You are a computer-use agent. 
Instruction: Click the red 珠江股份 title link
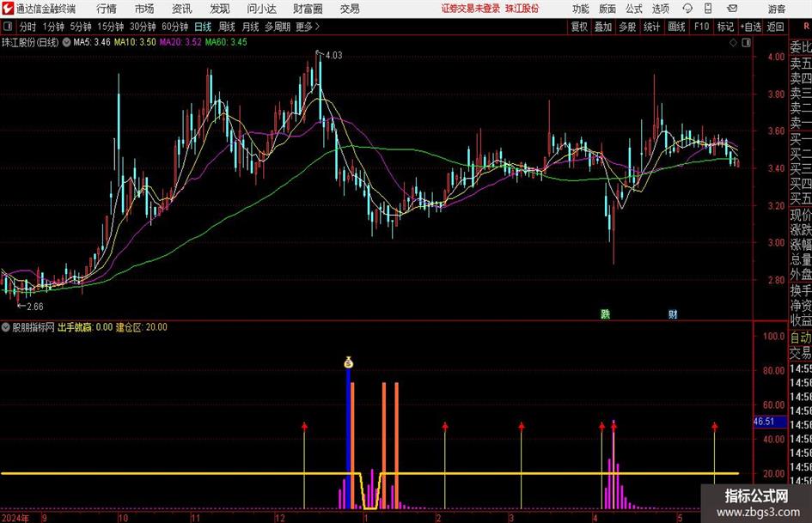tap(522, 9)
